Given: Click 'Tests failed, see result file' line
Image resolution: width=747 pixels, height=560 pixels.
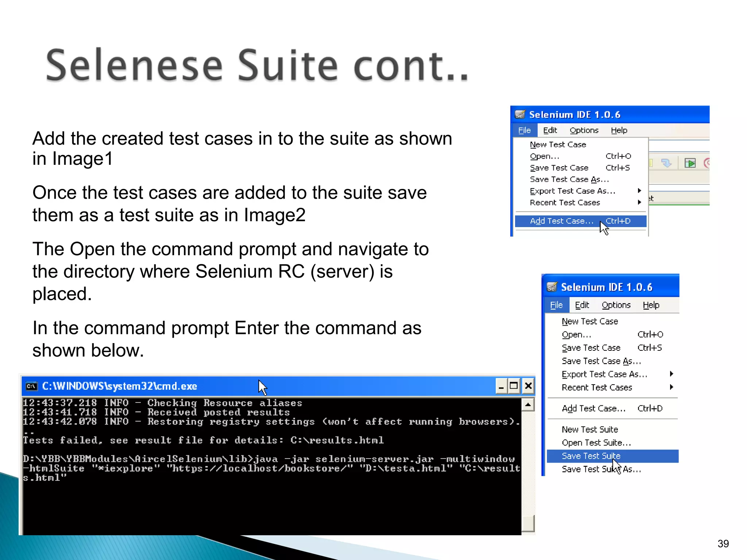Looking at the screenshot, I should [x=203, y=440].
